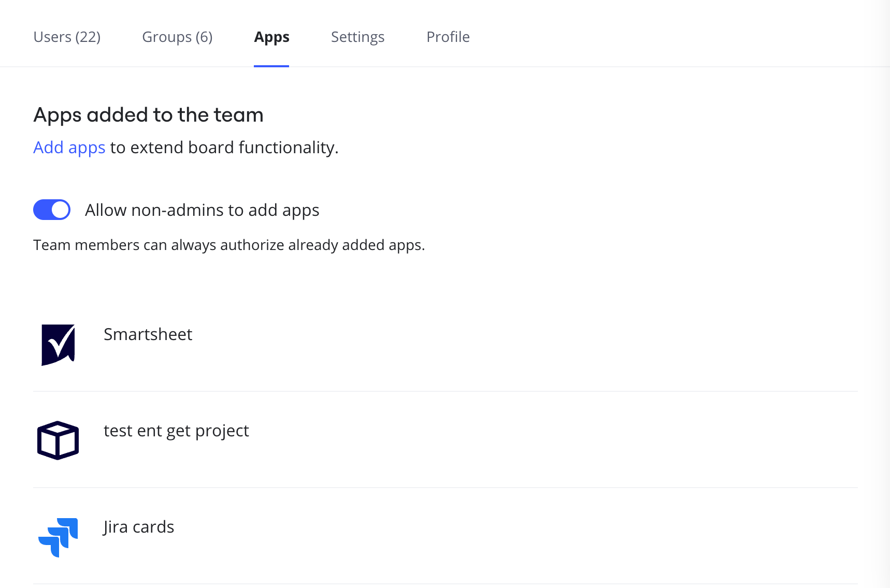Click the Smartsheet checkmark logo icon

coord(58,345)
